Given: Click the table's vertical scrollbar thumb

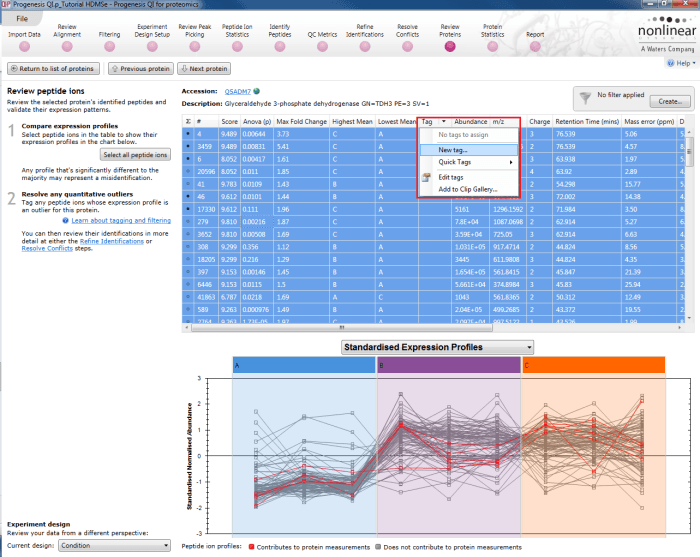Looking at the screenshot, I should [x=689, y=151].
